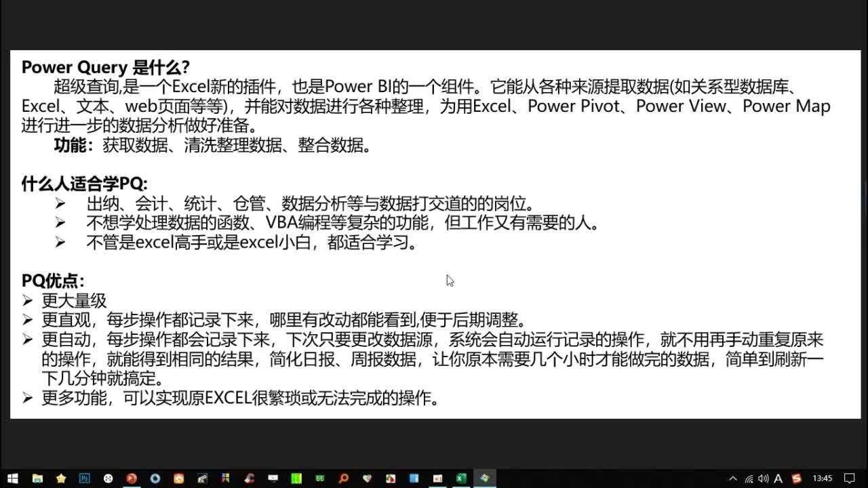Screen dimensions: 868x488
Task: Click the orange magnifier taskbar icon
Action: point(343,478)
